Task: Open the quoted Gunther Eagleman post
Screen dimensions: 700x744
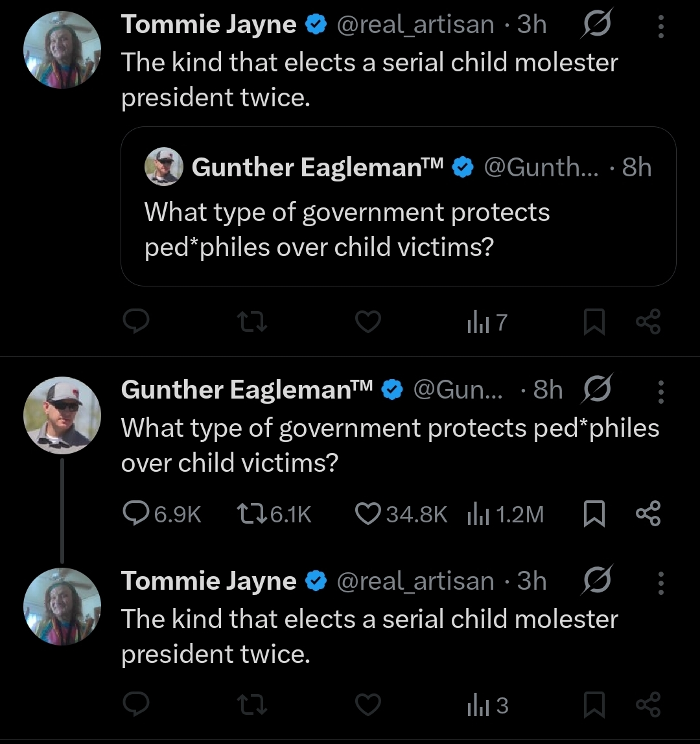Action: (x=398, y=206)
